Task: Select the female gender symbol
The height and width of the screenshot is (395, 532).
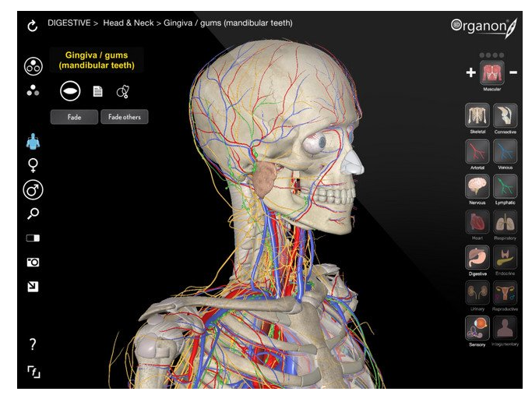Action: tap(33, 165)
